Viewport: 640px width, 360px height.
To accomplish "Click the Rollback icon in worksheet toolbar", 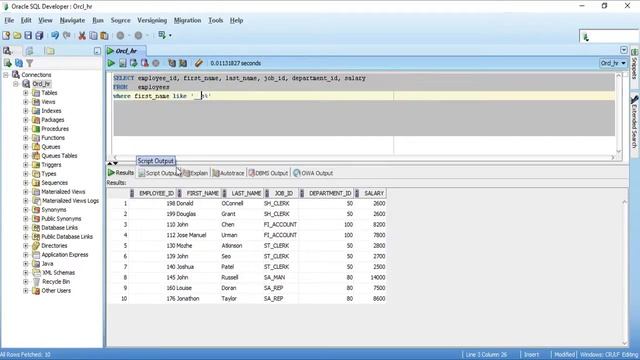I will [x=144, y=63].
